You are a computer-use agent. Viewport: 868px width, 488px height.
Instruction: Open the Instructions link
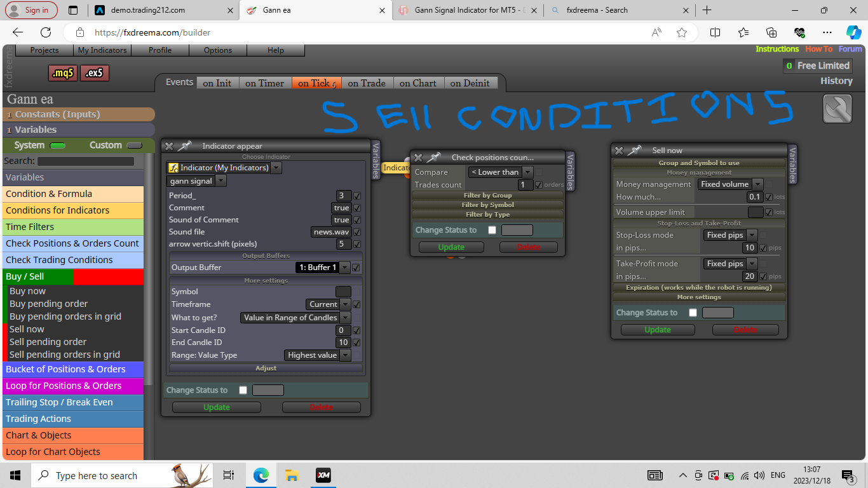tap(777, 49)
